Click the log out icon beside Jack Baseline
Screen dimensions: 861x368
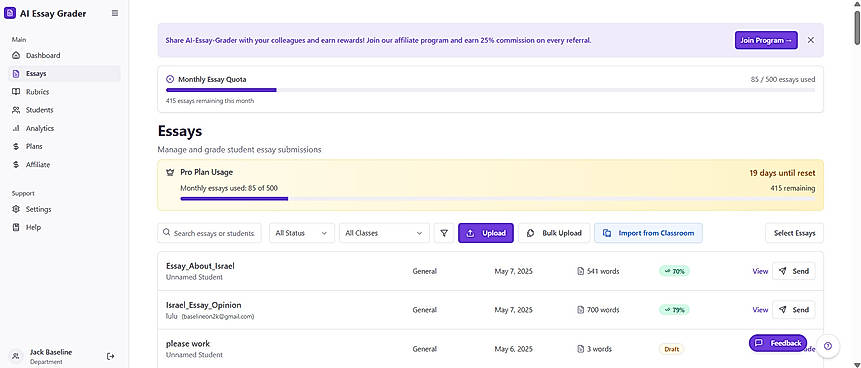coord(110,356)
